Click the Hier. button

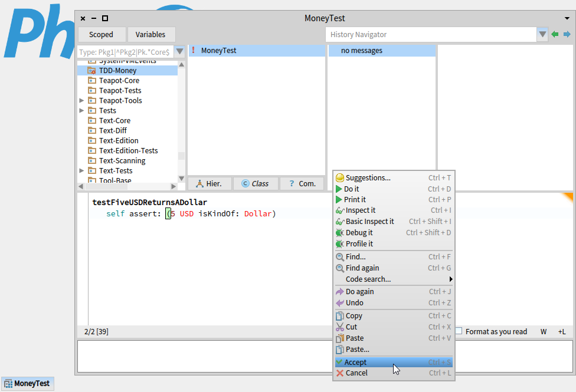pos(210,183)
